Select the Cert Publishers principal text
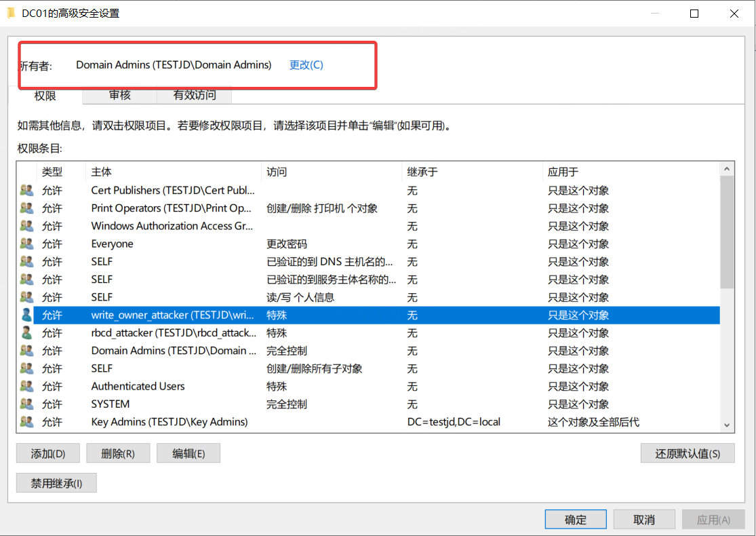756x536 pixels. (173, 190)
